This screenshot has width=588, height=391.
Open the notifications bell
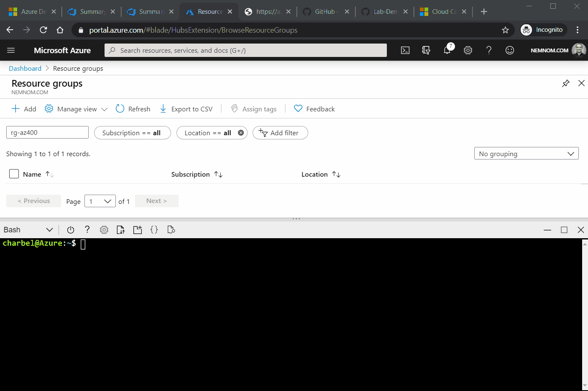tap(447, 50)
